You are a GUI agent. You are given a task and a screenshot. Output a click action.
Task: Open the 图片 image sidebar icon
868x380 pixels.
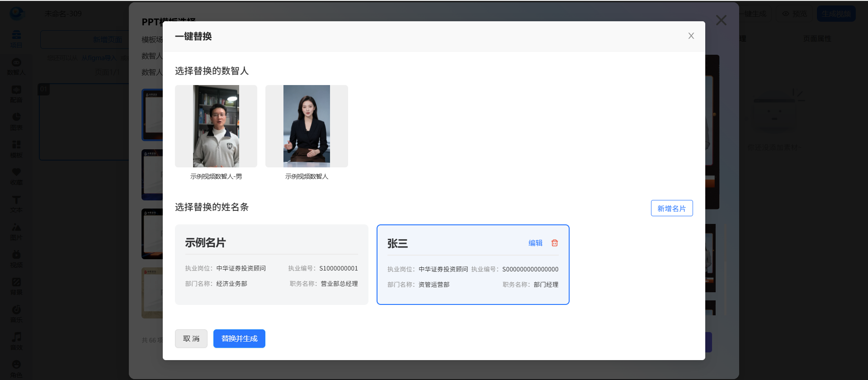[16, 231]
